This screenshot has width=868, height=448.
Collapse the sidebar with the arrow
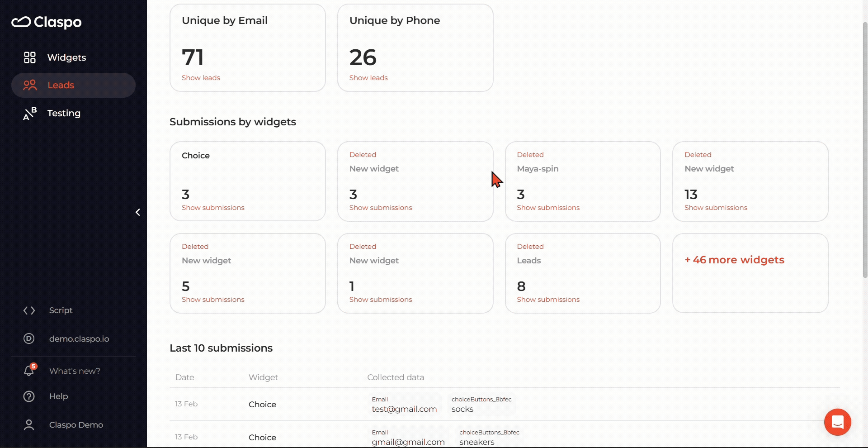click(138, 212)
